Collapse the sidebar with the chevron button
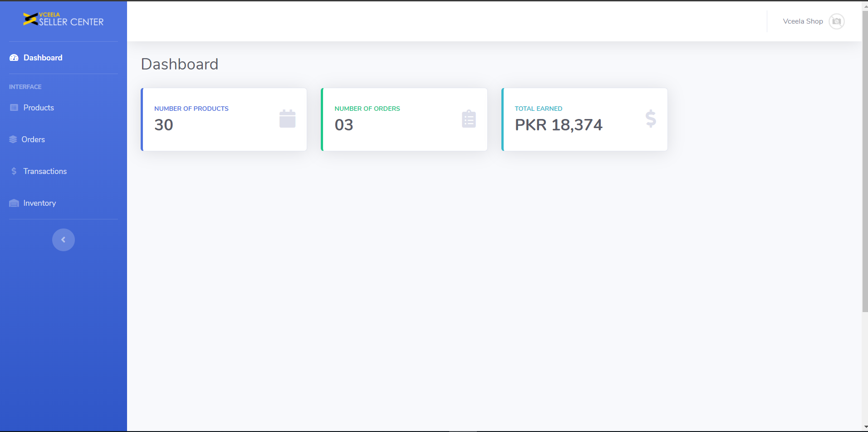Screen dimensions: 868x432 [x=64, y=240]
